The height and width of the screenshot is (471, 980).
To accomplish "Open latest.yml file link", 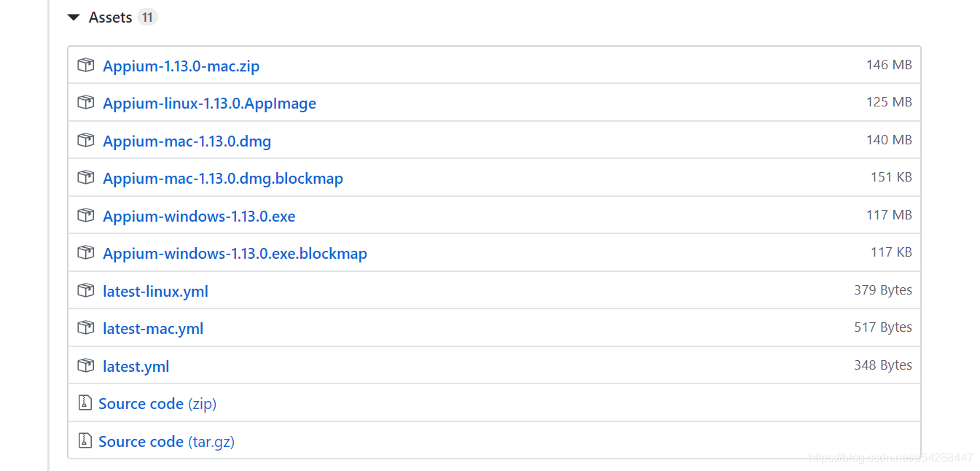I will point(136,367).
